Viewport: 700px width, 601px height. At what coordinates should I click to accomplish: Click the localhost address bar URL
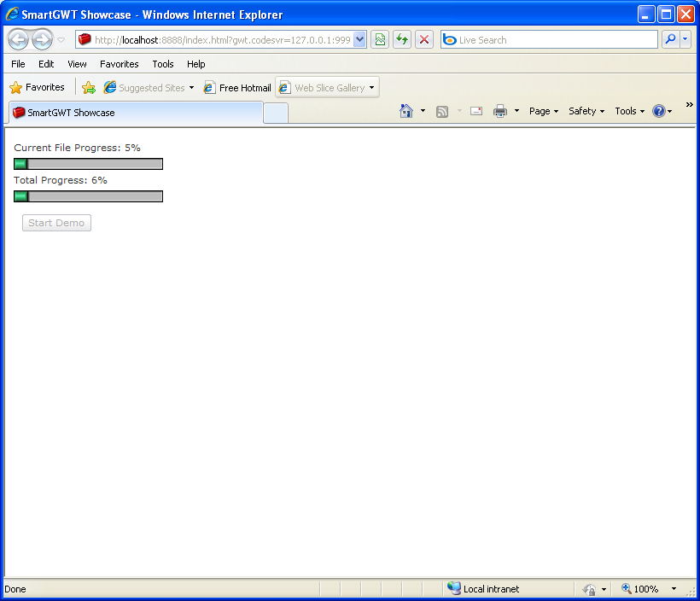click(222, 40)
